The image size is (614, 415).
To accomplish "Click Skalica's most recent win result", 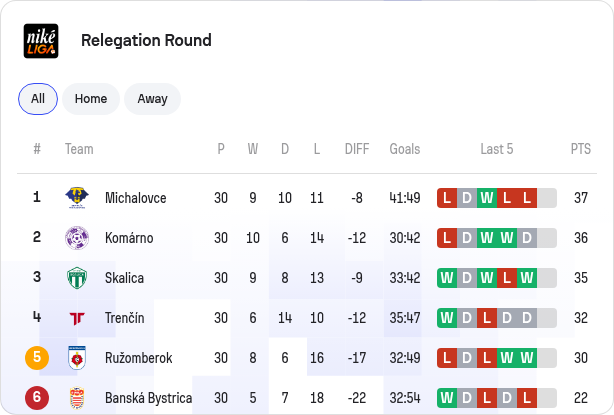I will 527,278.
